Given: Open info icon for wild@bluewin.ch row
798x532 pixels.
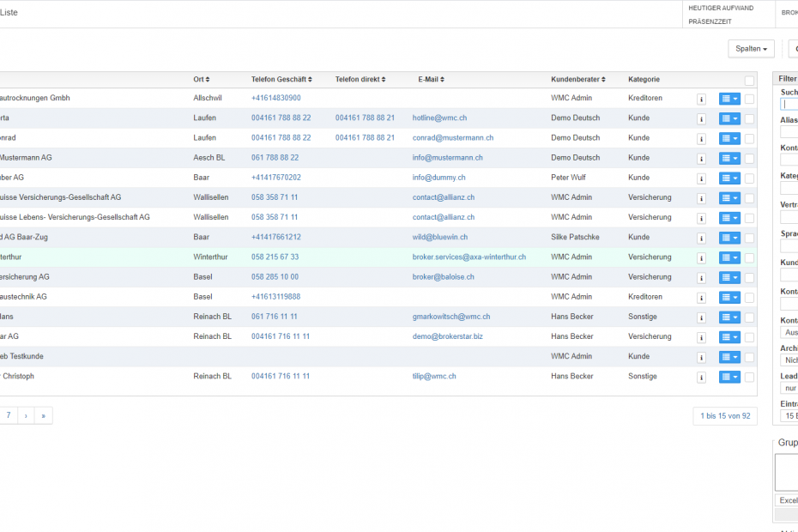Looking at the screenshot, I should coord(701,239).
